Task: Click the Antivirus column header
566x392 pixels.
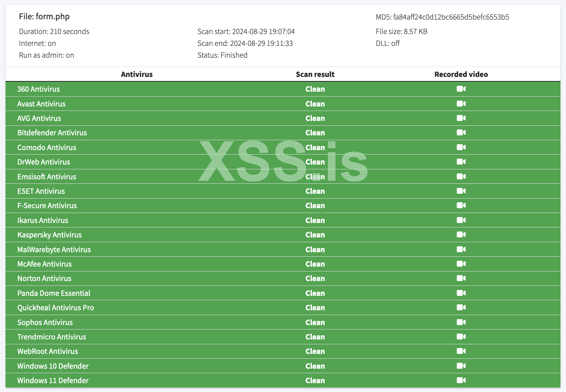Action: pos(137,74)
